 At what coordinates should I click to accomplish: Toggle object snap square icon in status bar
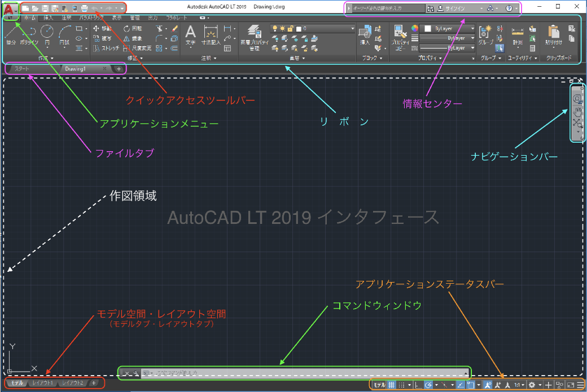coord(471,385)
